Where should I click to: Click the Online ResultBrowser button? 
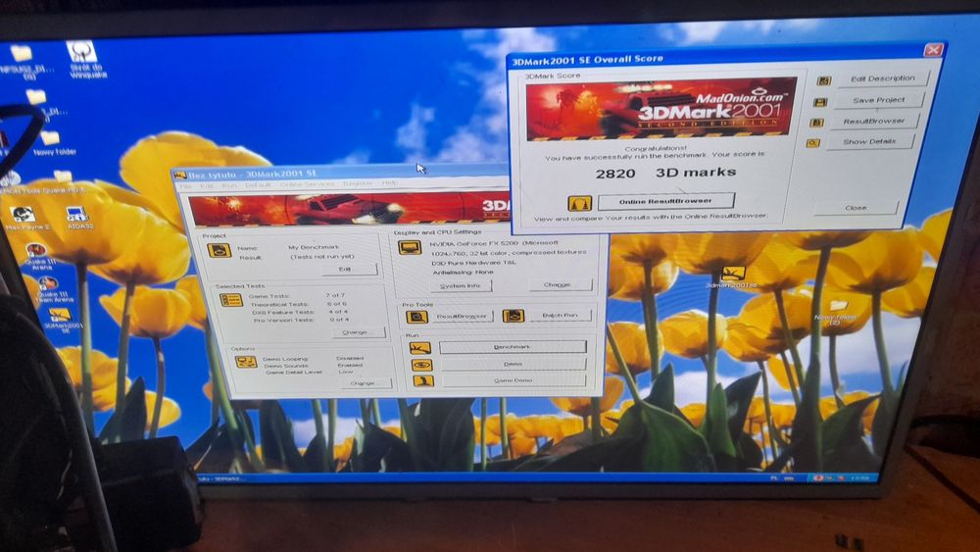[665, 201]
